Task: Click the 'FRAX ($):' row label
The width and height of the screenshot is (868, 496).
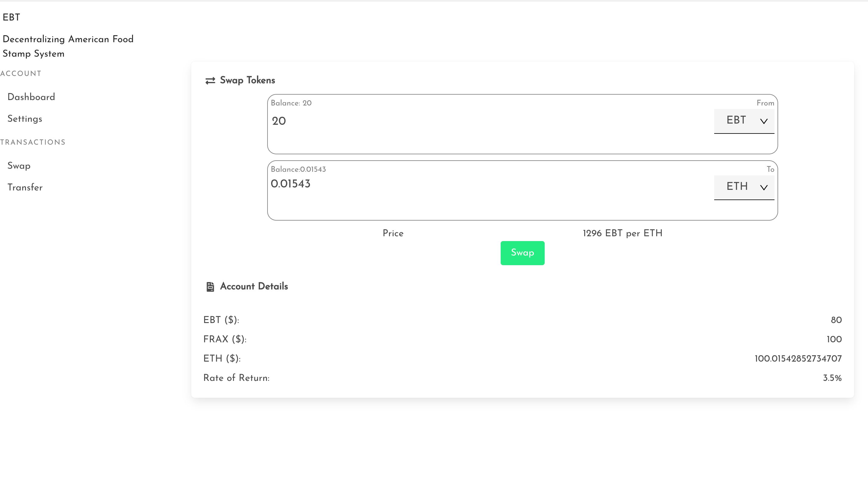Action: click(225, 339)
